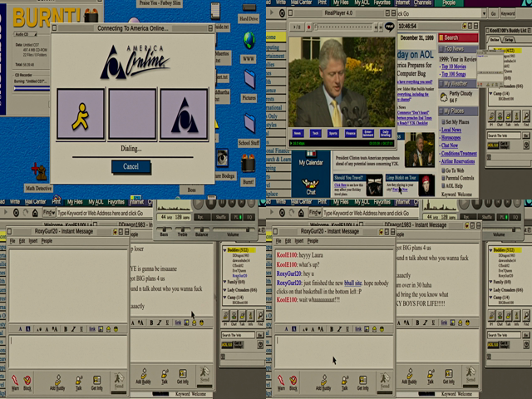Toggle EQ in the player with the Bass slider
532x399 pixels.
[249, 217]
